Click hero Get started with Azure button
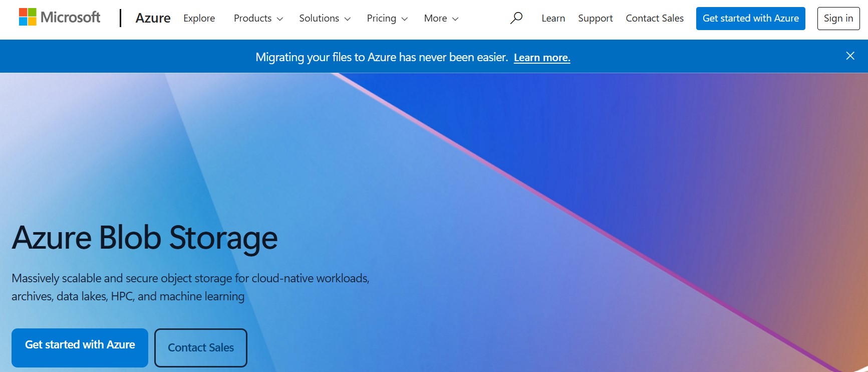868x372 pixels. 80,347
